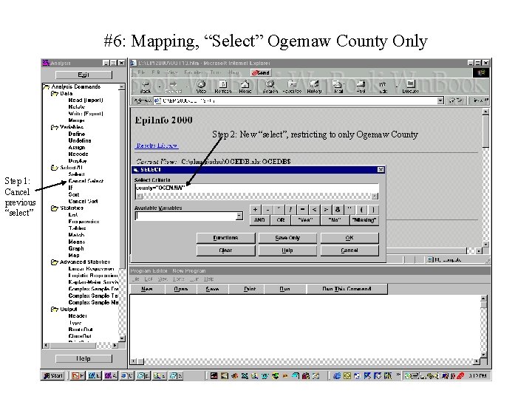Click Cancel in the SELECT dialog
Image resolution: width=532 pixels, height=399 pixels.
point(349,250)
